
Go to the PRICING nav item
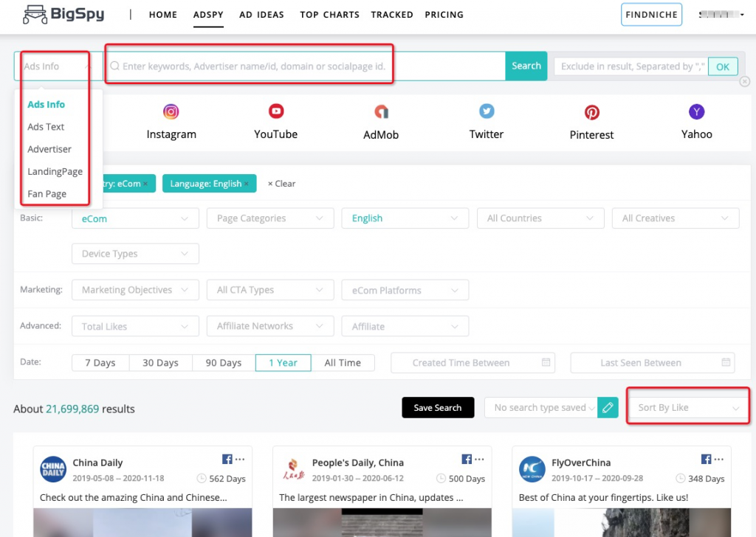444,15
